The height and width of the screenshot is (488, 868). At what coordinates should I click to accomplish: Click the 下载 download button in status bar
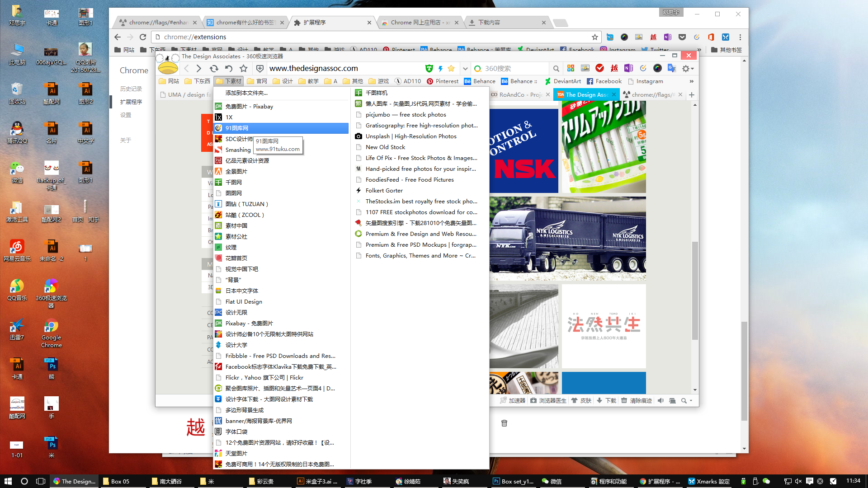coord(606,401)
